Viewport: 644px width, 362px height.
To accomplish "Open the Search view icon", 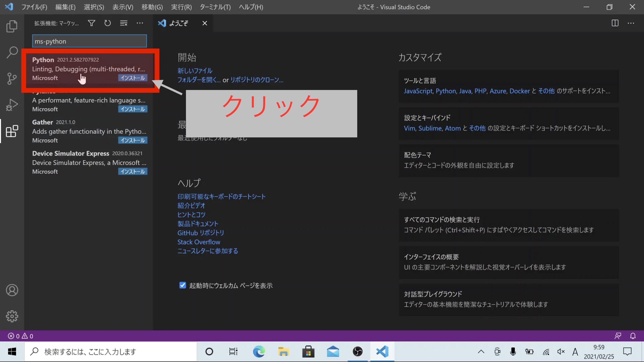I will pos(12,52).
